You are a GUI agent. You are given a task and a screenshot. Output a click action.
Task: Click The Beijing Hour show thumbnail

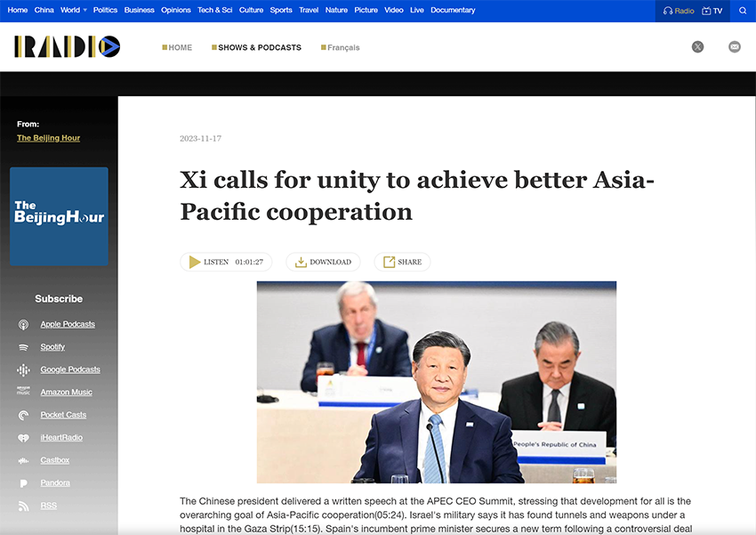(x=59, y=216)
